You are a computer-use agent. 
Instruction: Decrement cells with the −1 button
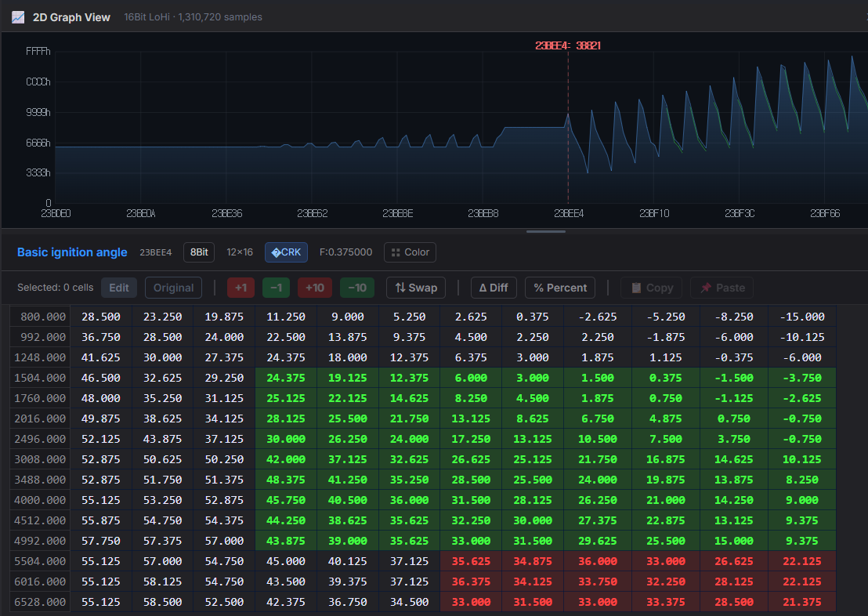276,288
